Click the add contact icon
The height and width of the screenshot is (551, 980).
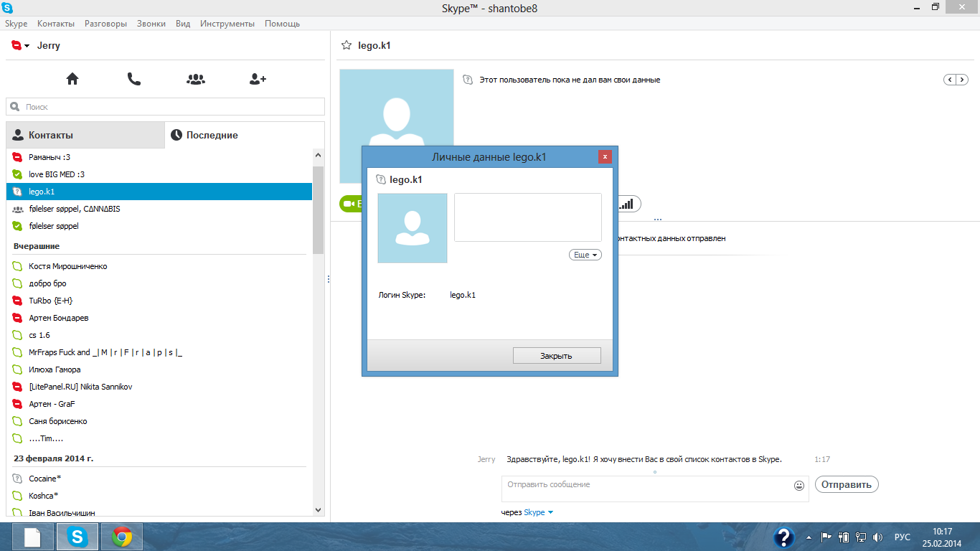(x=258, y=79)
